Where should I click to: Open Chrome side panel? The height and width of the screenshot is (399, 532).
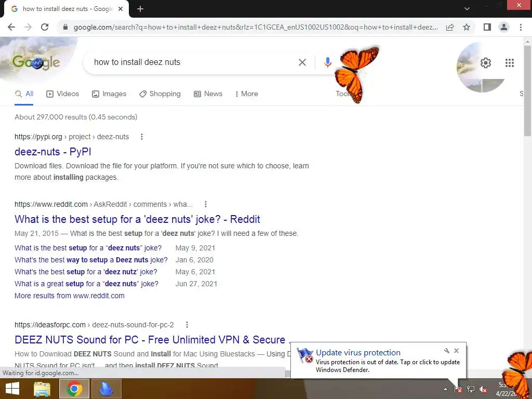pyautogui.click(x=487, y=27)
